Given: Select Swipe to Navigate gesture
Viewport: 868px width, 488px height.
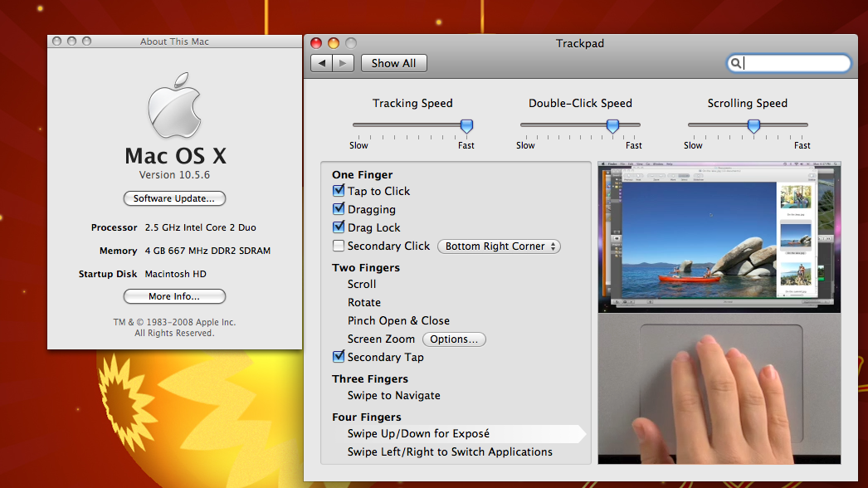Looking at the screenshot, I should 393,396.
